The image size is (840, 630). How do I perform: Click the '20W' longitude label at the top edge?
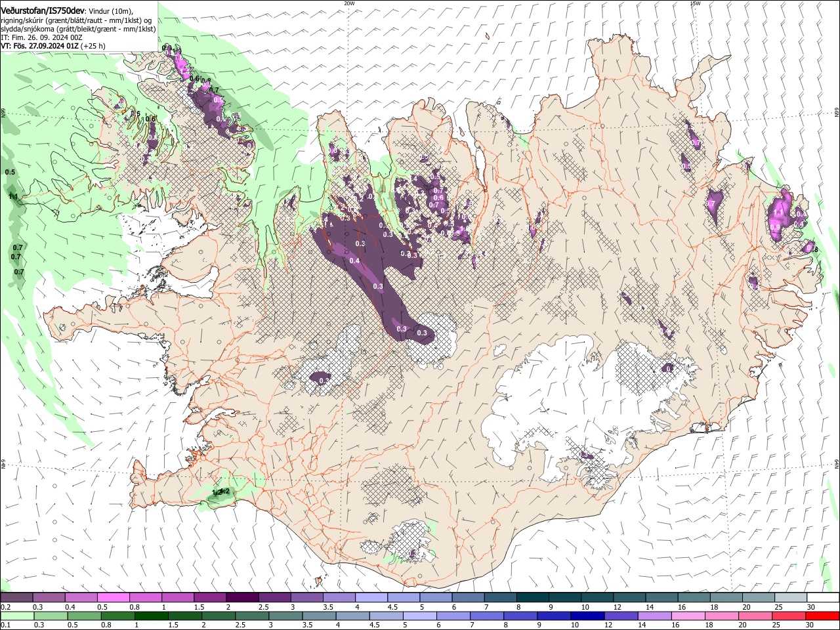point(349,3)
